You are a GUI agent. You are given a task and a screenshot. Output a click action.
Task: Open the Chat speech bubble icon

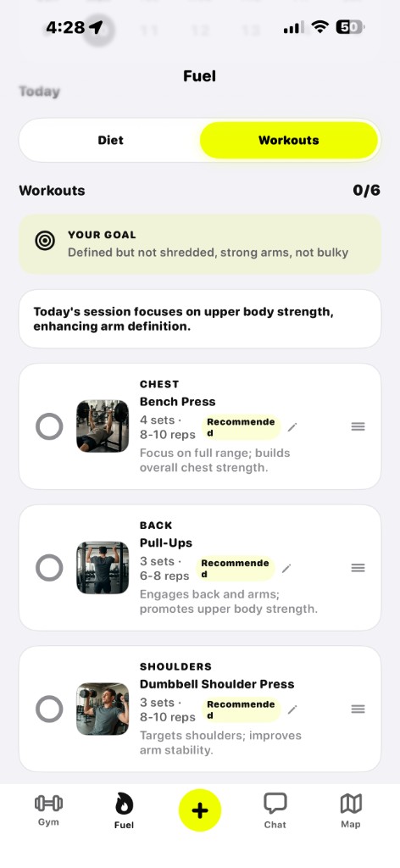pos(275,804)
